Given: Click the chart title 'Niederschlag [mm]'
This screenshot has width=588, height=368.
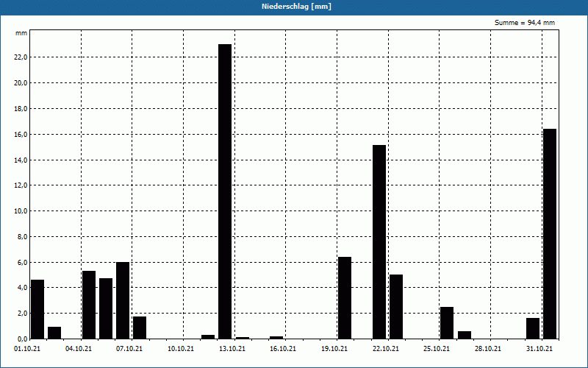Looking at the screenshot, I should 296,7.
